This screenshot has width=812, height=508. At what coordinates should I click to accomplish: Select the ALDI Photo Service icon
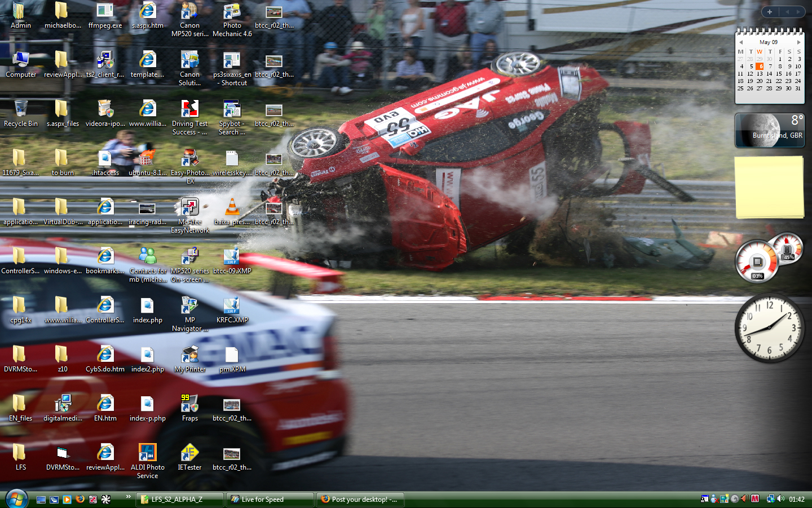click(148, 462)
